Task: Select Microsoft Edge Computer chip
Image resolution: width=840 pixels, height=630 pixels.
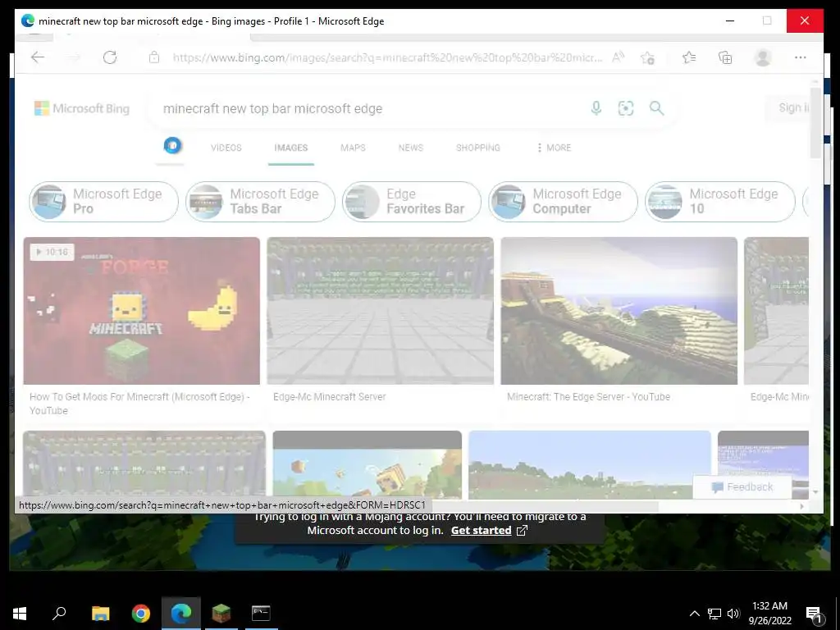Action: pyautogui.click(x=563, y=202)
